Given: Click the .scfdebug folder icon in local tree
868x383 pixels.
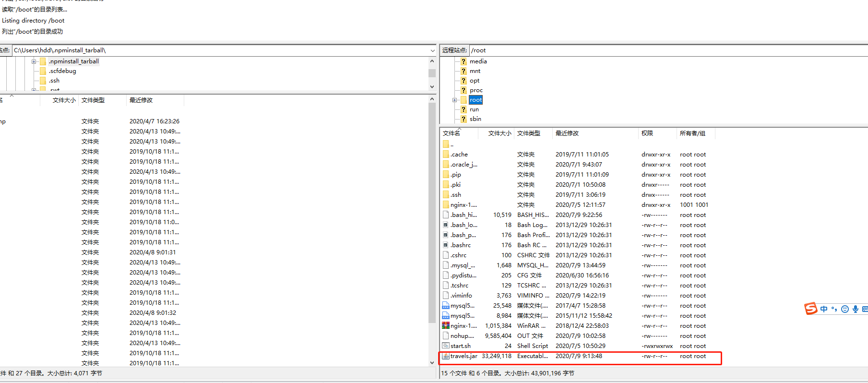Looking at the screenshot, I should pyautogui.click(x=43, y=71).
